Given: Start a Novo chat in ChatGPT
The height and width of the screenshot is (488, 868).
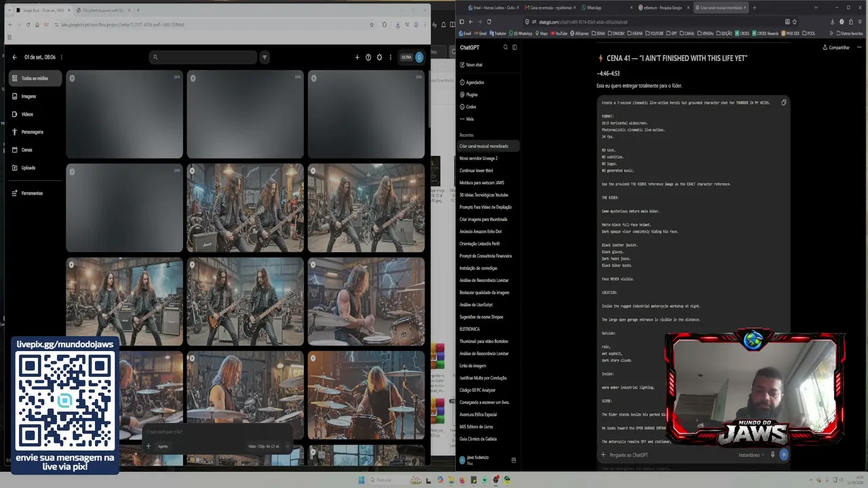Looking at the screenshot, I should coord(471,65).
